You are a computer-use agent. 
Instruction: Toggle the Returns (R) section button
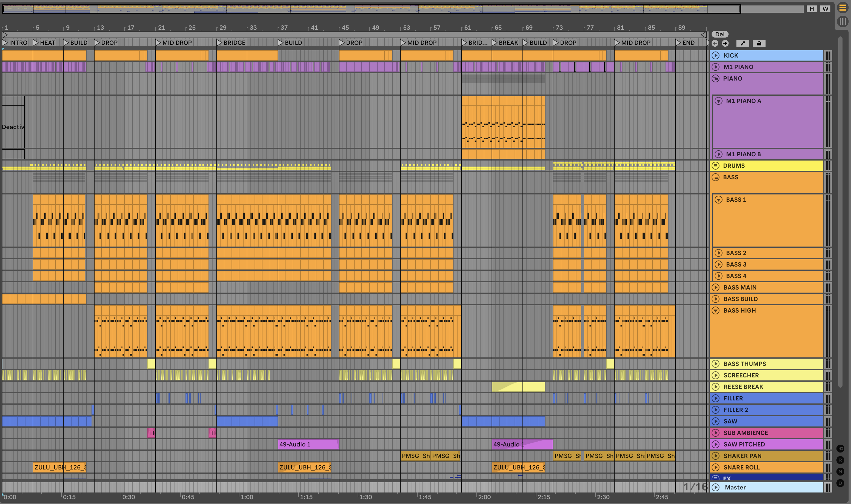(x=840, y=460)
